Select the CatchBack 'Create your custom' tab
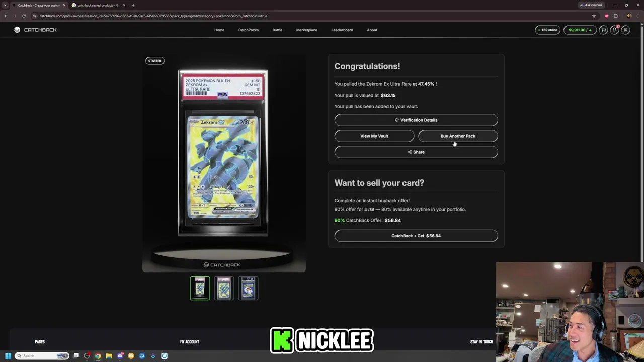This screenshot has width=644, height=362. pyautogui.click(x=39, y=5)
